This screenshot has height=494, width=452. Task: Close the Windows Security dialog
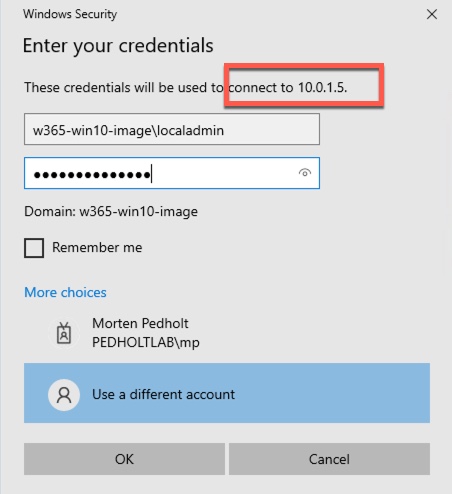pyautogui.click(x=432, y=14)
